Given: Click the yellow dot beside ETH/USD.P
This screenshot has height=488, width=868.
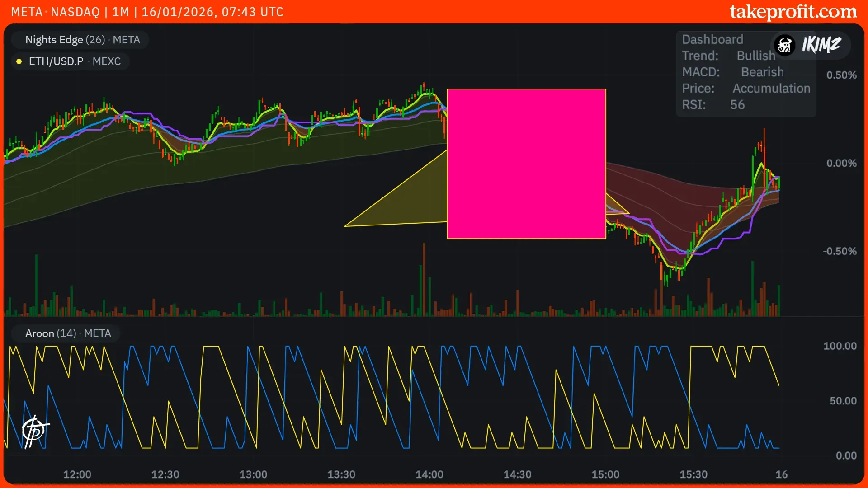Looking at the screenshot, I should (x=19, y=61).
